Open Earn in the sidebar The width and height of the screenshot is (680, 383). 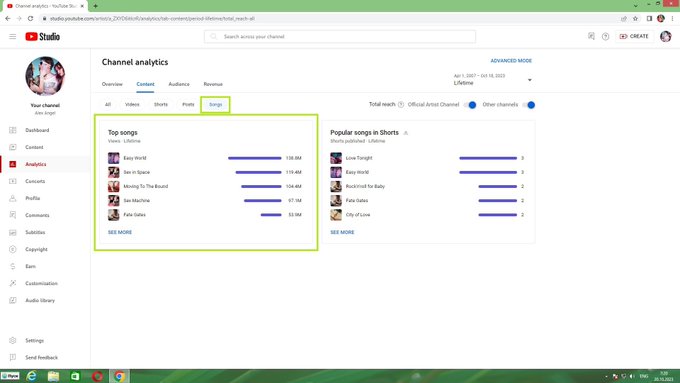click(30, 266)
